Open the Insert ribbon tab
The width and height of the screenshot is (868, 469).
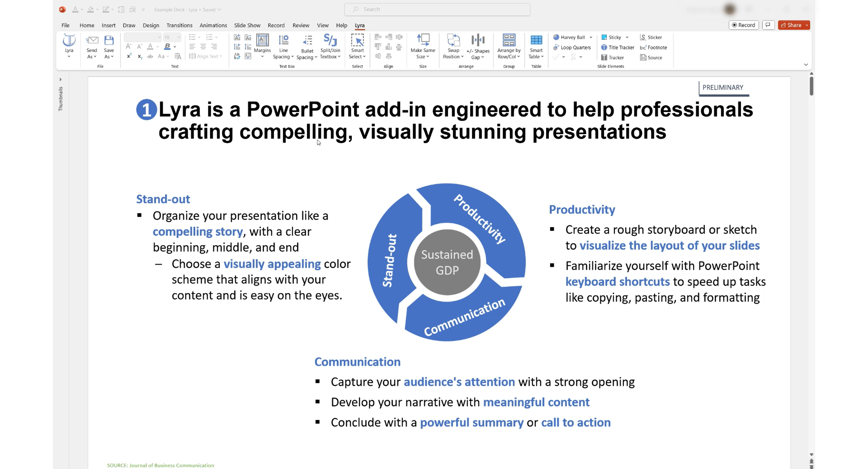point(109,25)
